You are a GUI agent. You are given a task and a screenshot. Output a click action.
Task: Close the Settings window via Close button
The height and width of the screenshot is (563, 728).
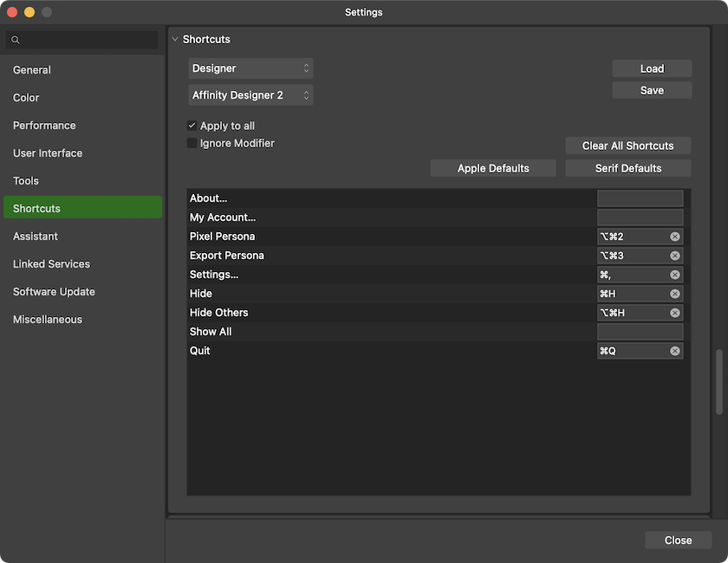678,540
